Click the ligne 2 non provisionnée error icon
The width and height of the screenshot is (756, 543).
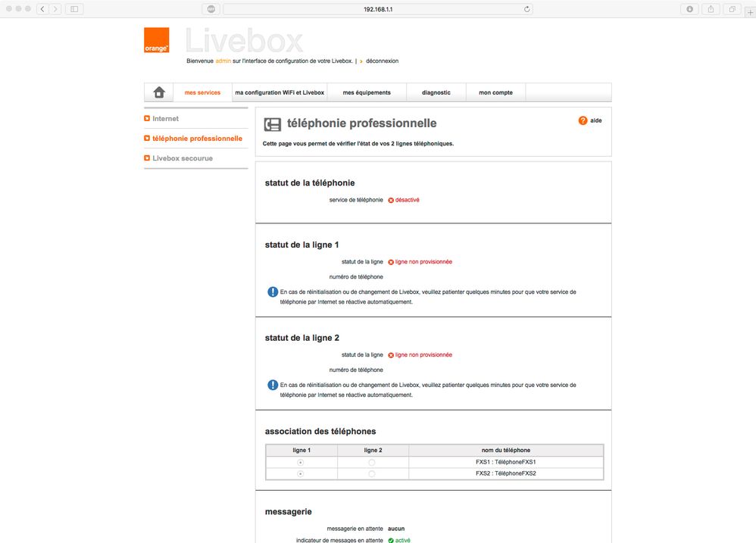pos(391,355)
